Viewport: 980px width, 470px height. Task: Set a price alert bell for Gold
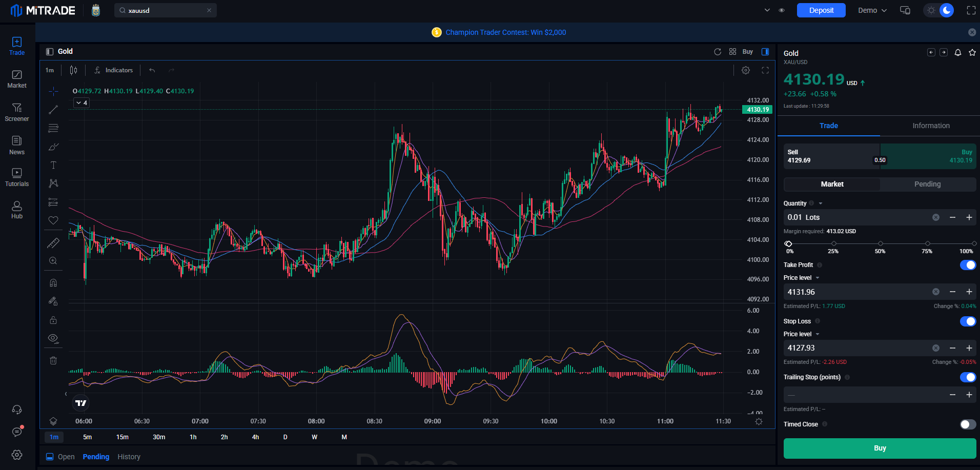(958, 52)
